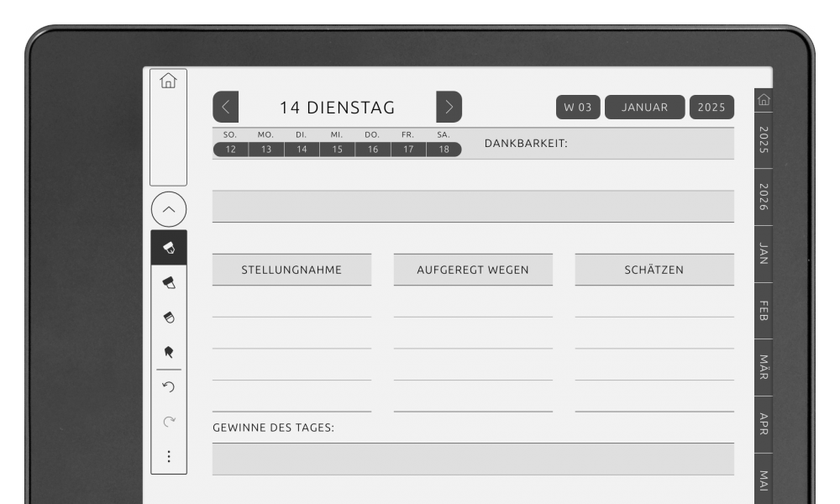Tap the gray box below Dankbarkeit
The height and width of the screenshot is (504, 840).
click(473, 206)
